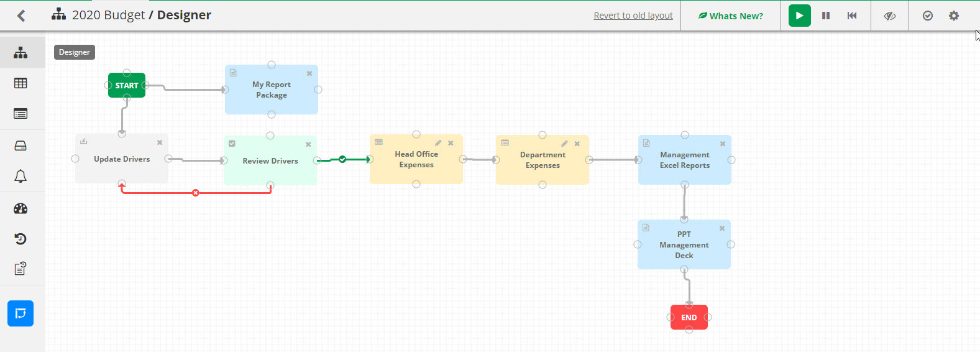The height and width of the screenshot is (352, 980).
Task: Go back using the left chevron arrow
Action: point(21,16)
